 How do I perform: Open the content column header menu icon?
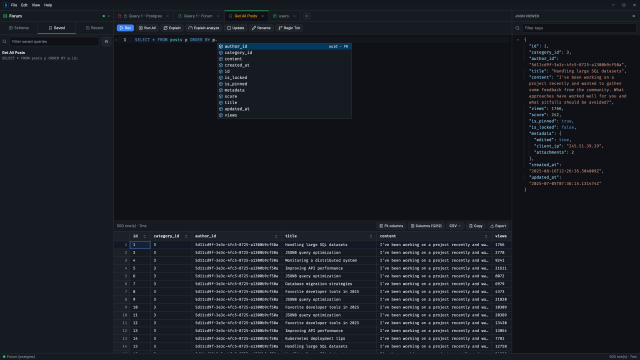pos(486,236)
